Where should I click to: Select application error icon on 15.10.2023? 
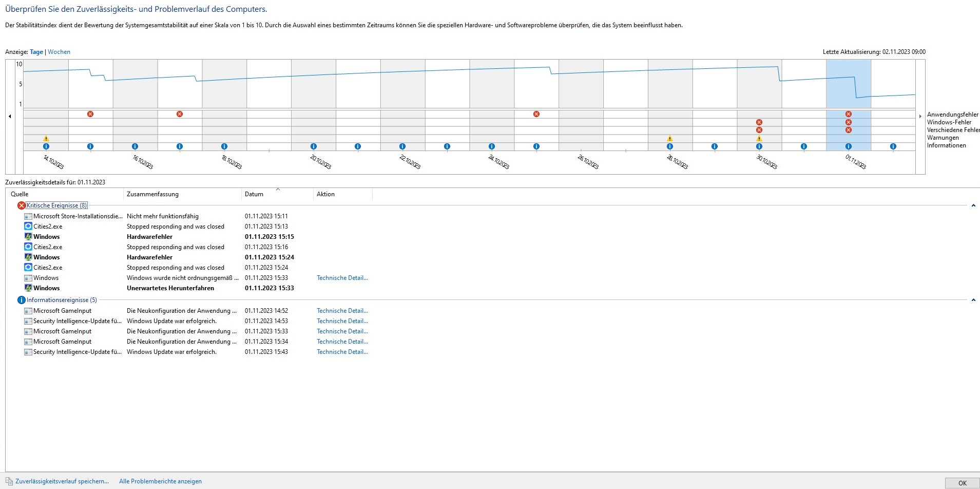(x=90, y=114)
